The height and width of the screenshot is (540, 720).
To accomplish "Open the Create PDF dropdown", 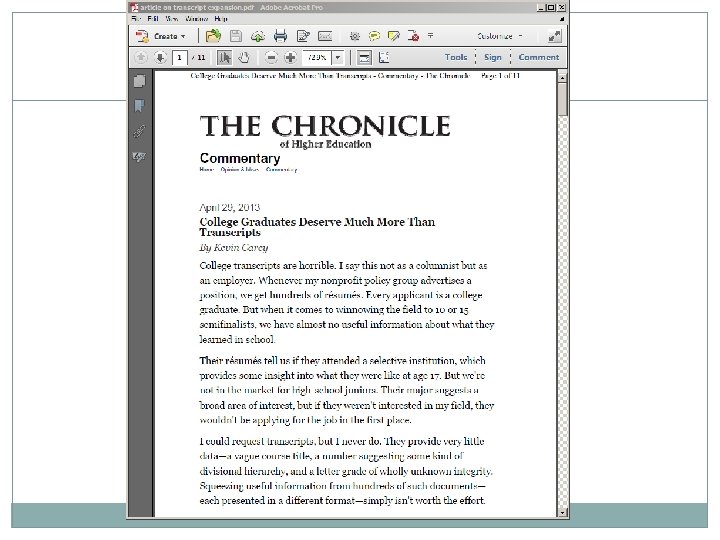I will coord(162,36).
